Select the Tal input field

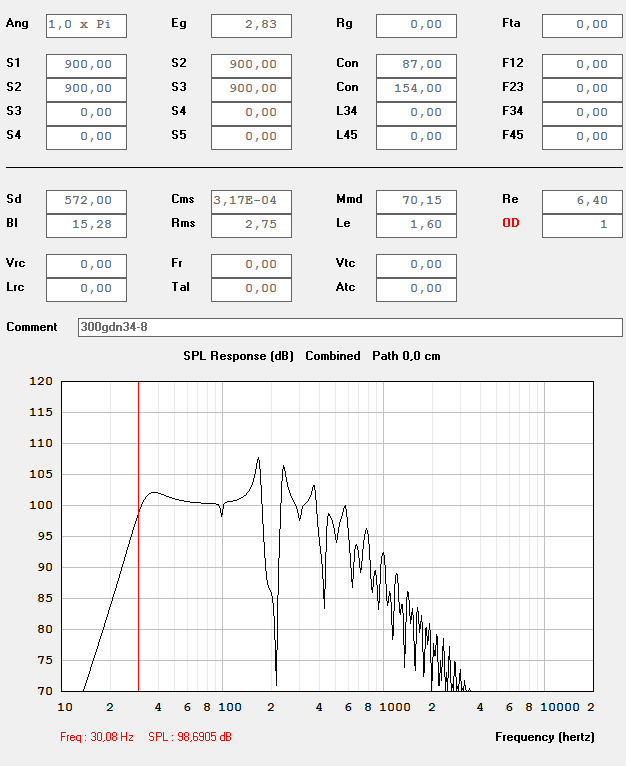pyautogui.click(x=251, y=290)
